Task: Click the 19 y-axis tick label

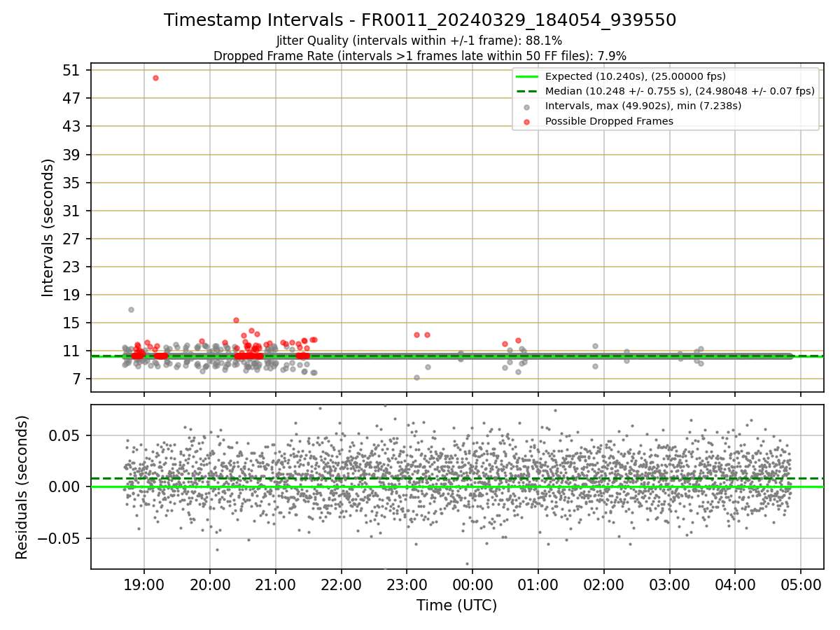Action: click(x=72, y=295)
